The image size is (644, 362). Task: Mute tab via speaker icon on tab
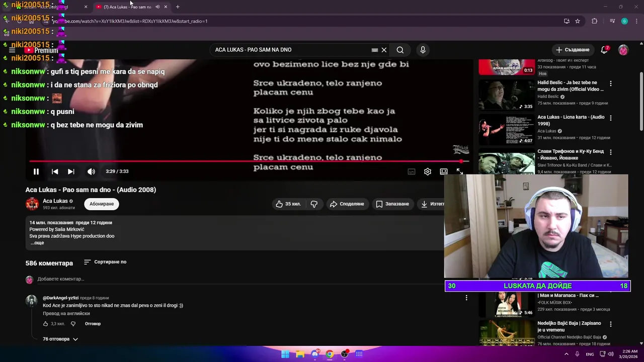pyautogui.click(x=157, y=7)
